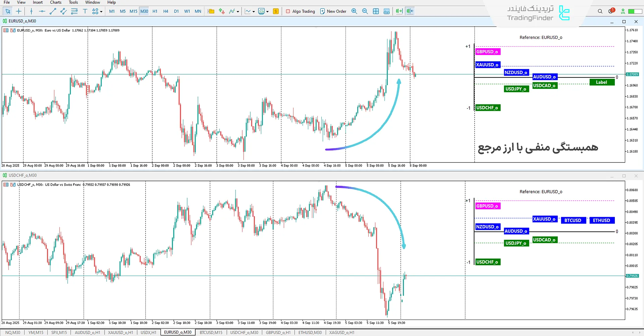Open search with the magnifier icon
The width and height of the screenshot is (644, 336).
600,11
